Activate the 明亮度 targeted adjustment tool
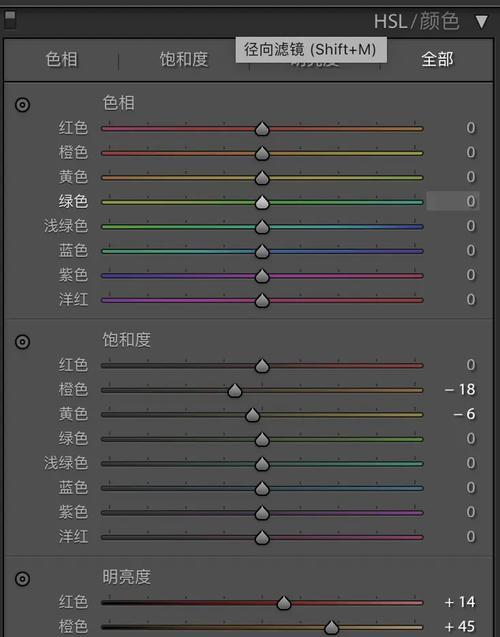Image resolution: width=500 pixels, height=637 pixels. (22, 579)
